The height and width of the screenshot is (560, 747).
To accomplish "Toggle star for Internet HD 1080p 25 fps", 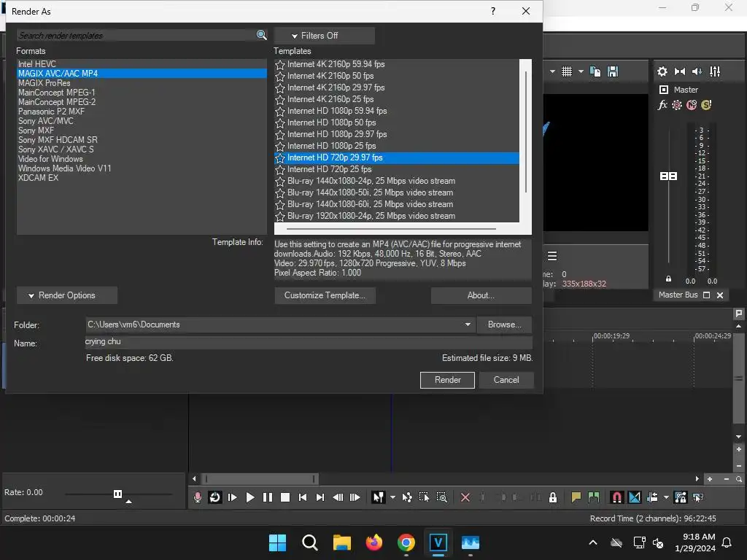I will coord(280,146).
